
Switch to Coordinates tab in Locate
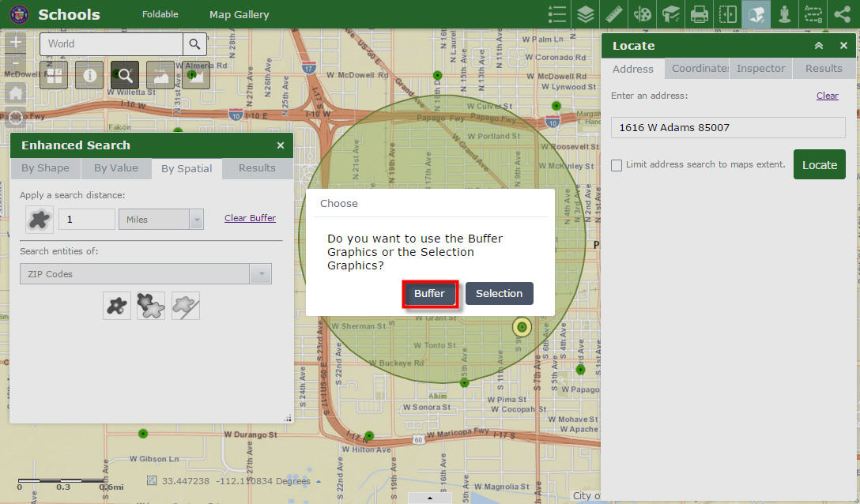coord(697,69)
